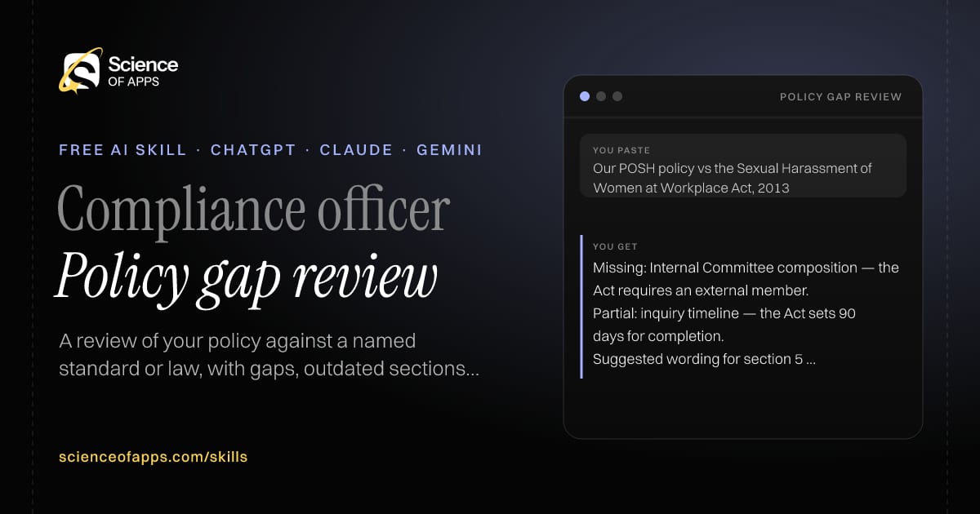Click the Science OF APPS brand text
The width and height of the screenshot is (980, 514).
click(143, 71)
